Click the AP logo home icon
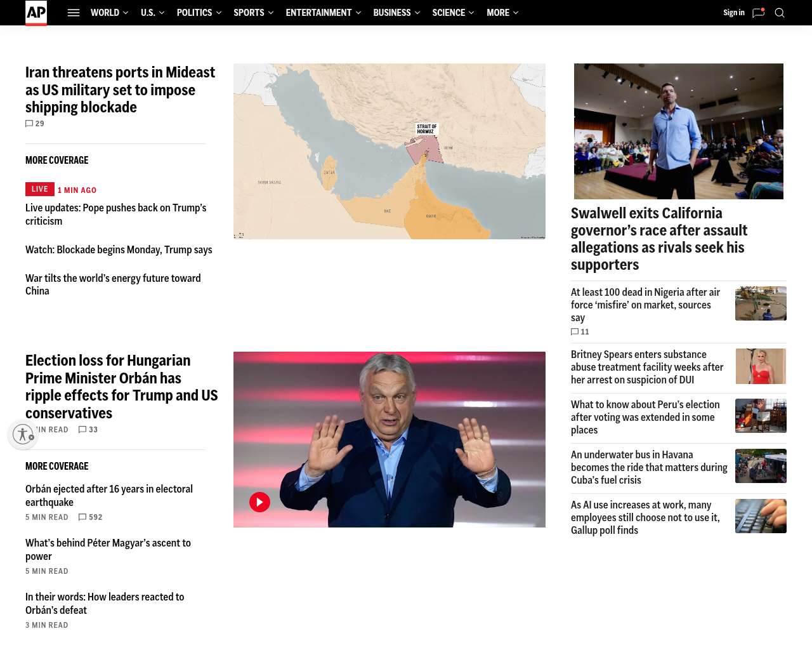 36,13
